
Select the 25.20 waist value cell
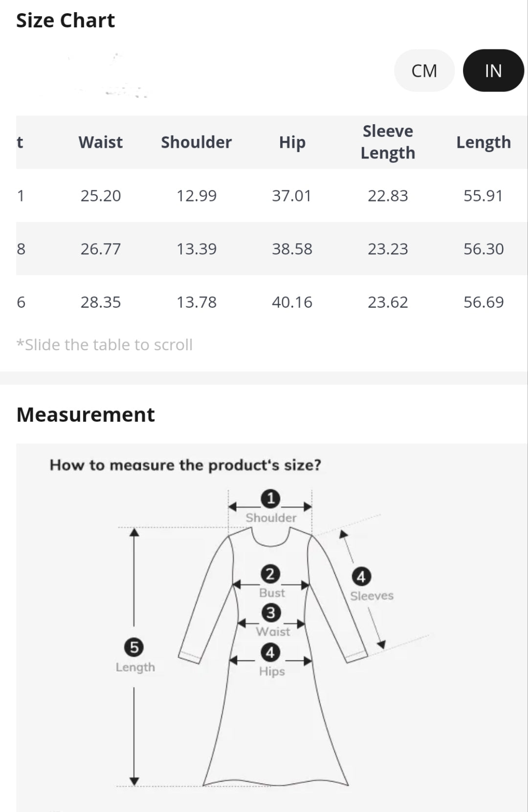101,196
